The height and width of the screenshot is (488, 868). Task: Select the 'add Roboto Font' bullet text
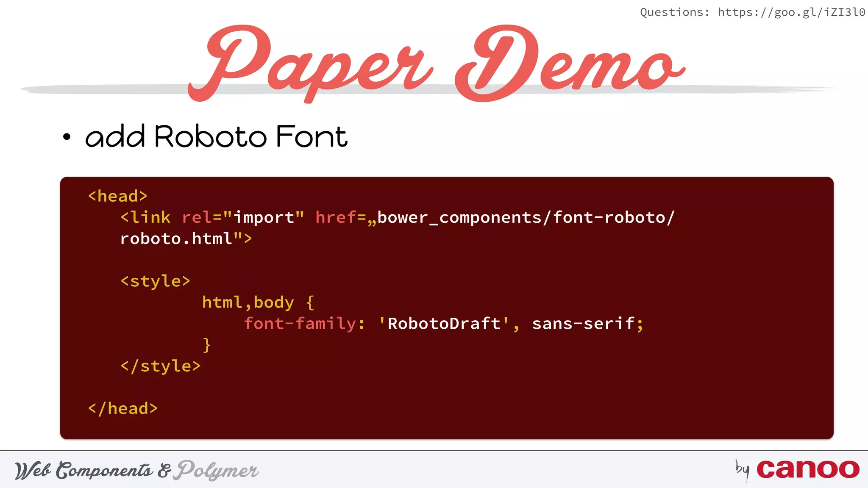pyautogui.click(x=216, y=136)
